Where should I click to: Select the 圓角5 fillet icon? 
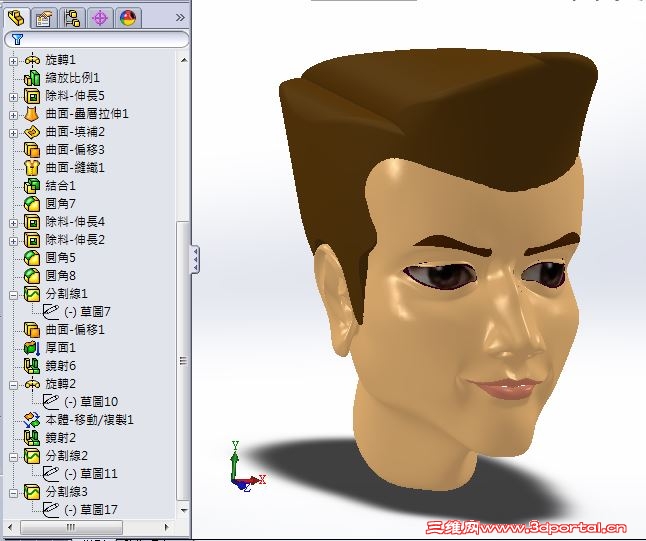(32, 258)
